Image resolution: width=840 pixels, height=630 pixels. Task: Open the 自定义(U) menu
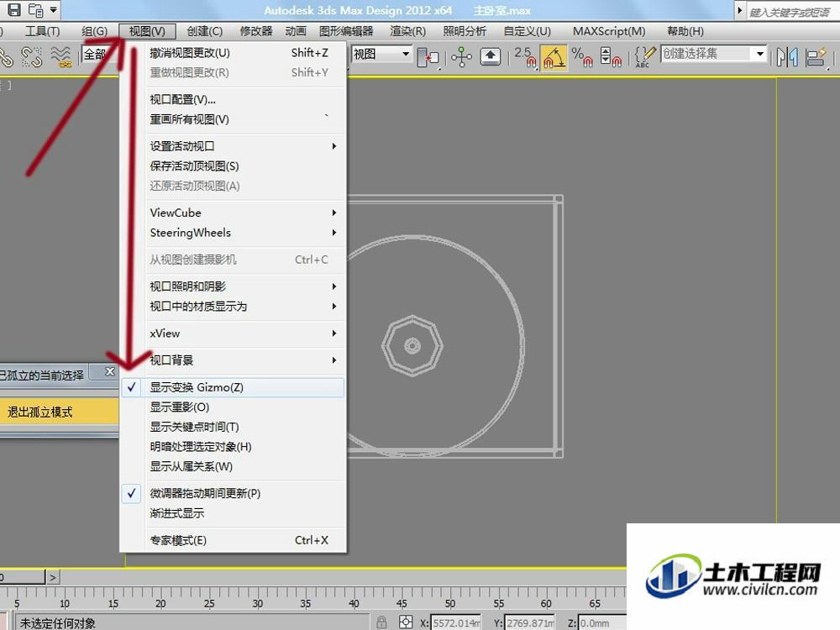pos(528,31)
